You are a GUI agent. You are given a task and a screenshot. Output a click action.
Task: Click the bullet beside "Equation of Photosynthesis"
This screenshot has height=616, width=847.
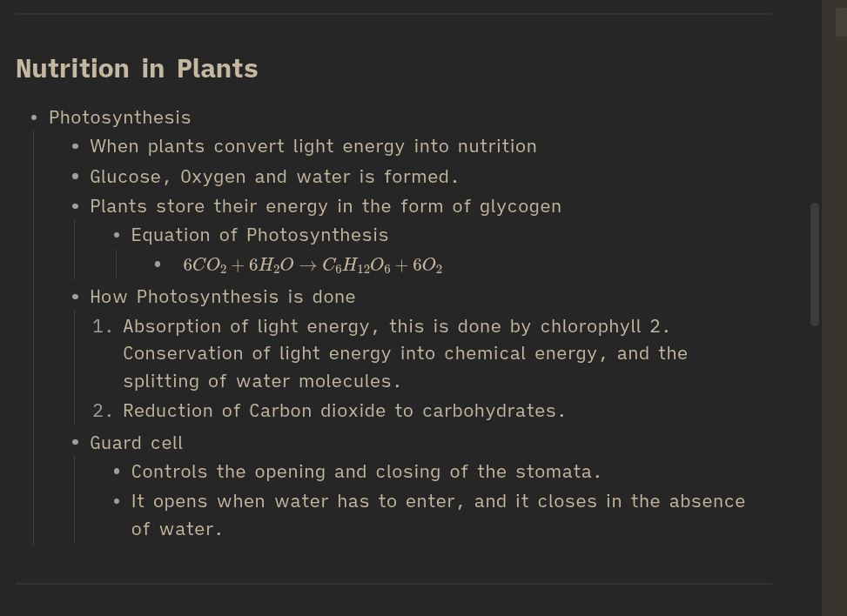point(117,235)
